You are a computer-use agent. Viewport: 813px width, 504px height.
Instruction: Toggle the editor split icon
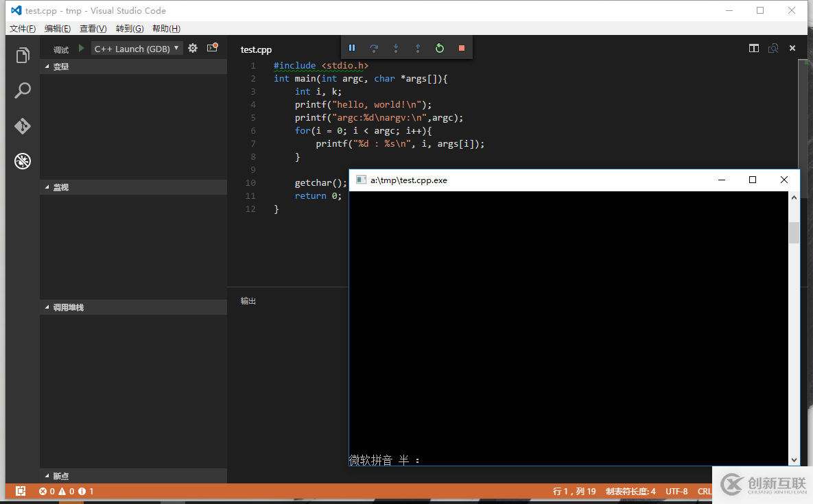[x=754, y=48]
